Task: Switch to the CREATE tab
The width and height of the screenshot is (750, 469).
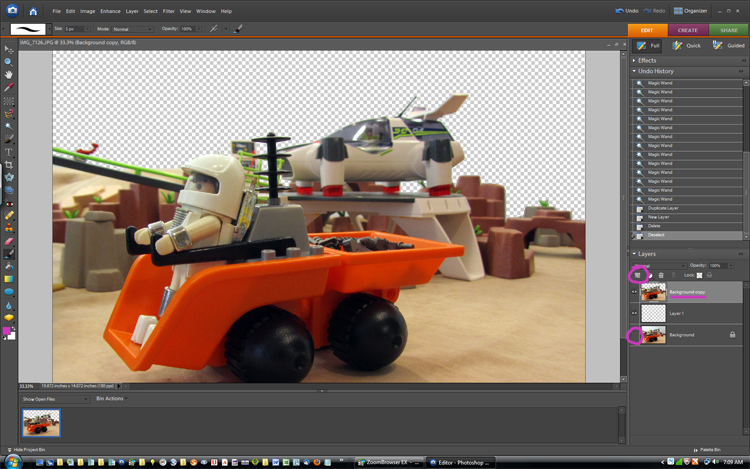Action: tap(688, 30)
